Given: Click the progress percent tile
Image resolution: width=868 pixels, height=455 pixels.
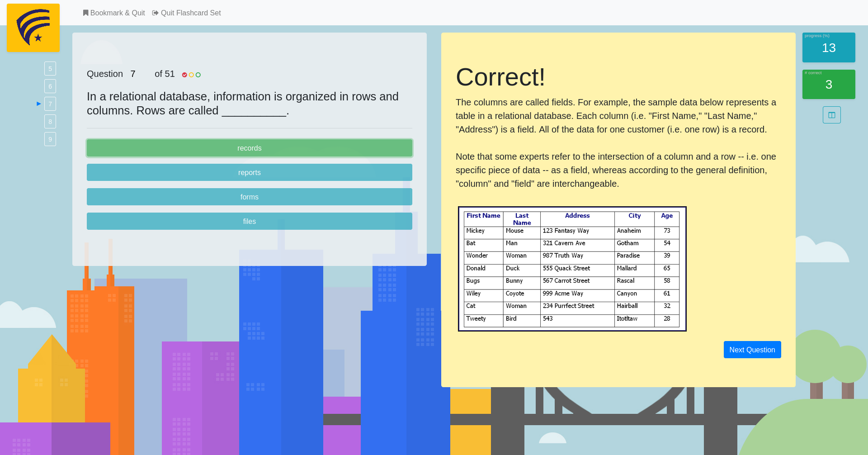Looking at the screenshot, I should point(829,47).
